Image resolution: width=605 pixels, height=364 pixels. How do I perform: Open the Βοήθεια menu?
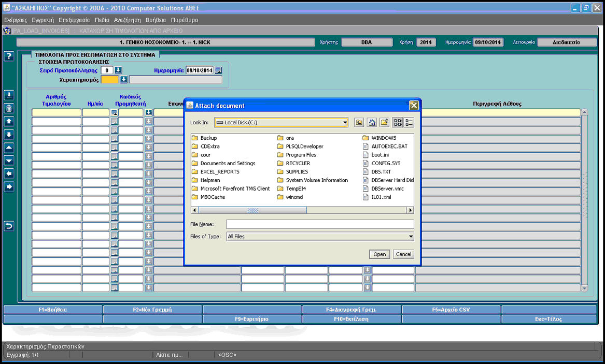pyautogui.click(x=156, y=20)
